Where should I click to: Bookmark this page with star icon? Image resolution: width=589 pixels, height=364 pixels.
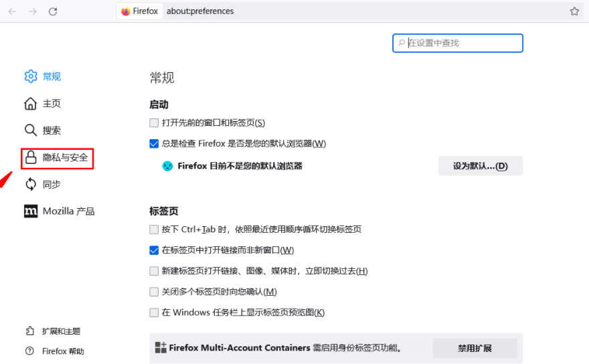click(x=574, y=11)
